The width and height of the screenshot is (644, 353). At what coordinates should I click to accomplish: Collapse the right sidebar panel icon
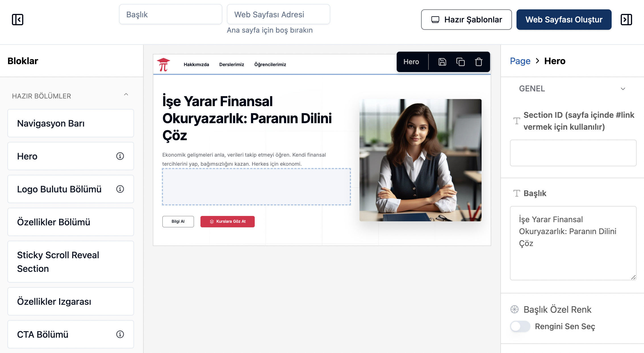click(x=626, y=20)
